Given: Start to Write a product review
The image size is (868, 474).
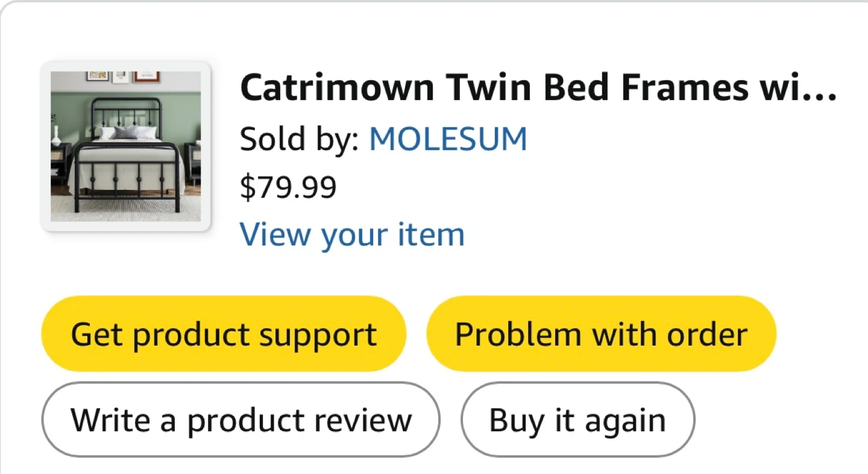Looking at the screenshot, I should (241, 420).
